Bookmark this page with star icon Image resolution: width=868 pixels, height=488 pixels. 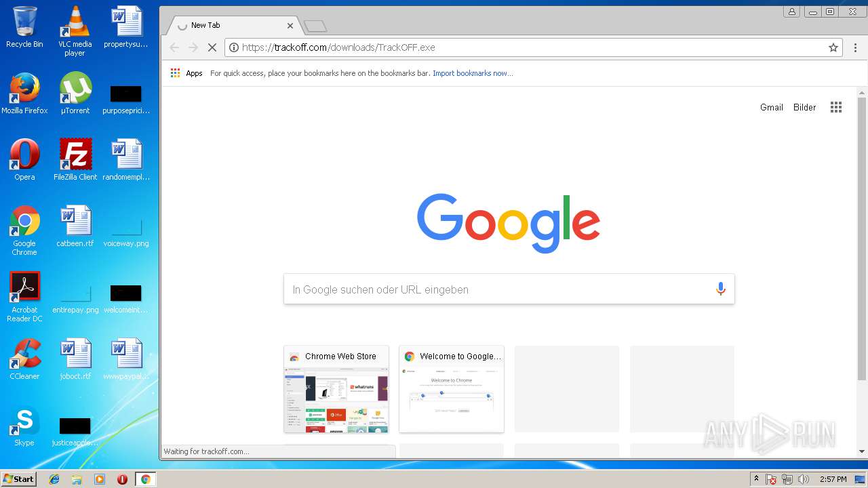point(833,47)
